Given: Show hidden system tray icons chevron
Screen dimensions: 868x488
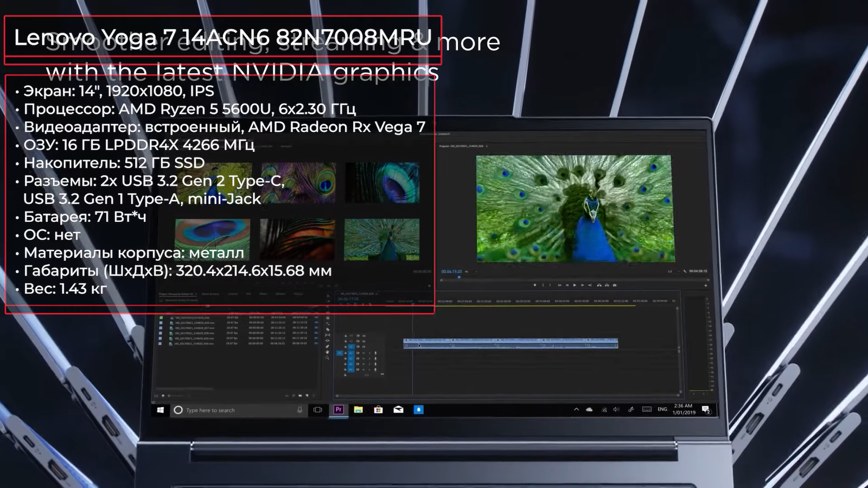Looking at the screenshot, I should 576,410.
